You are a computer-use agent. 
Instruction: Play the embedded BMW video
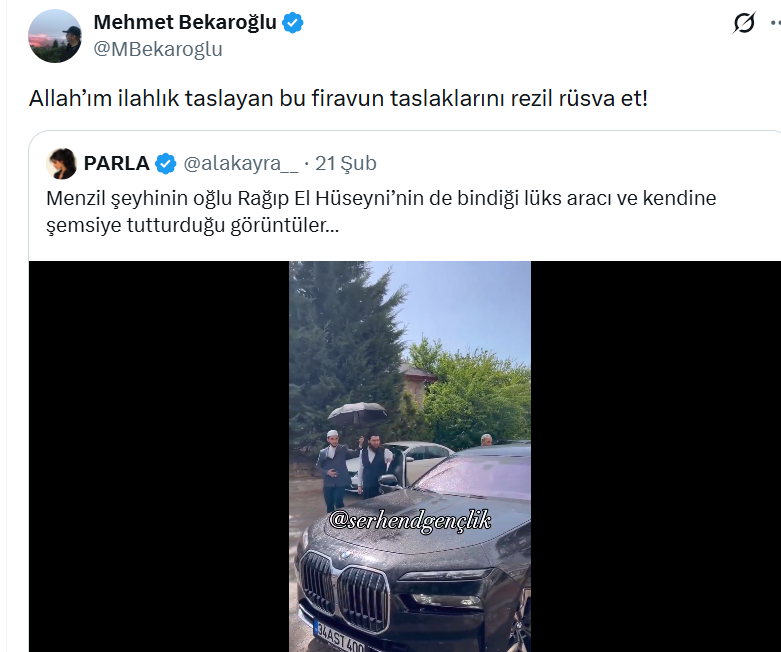pos(410,456)
